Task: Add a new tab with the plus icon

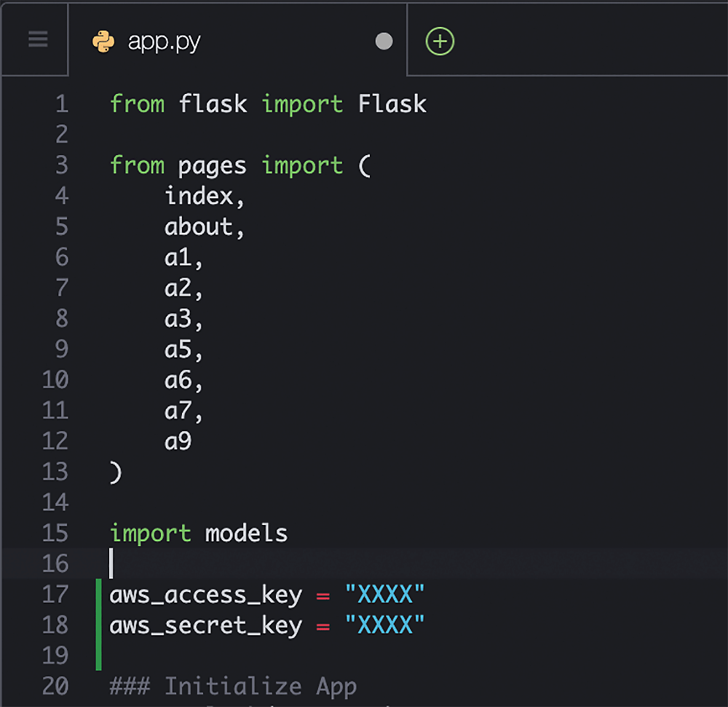Action: pos(440,42)
